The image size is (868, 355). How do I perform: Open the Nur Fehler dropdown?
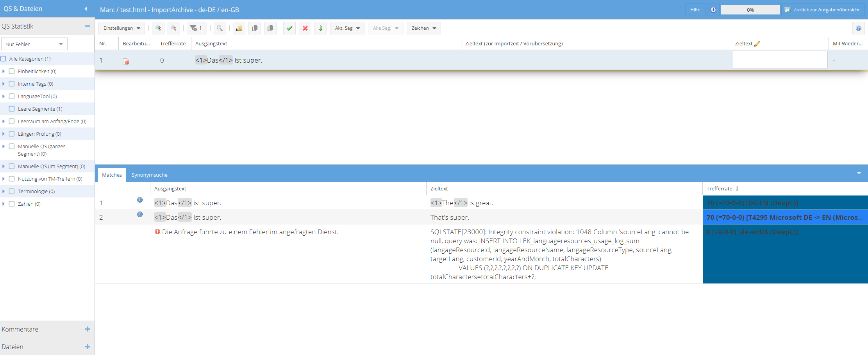34,44
